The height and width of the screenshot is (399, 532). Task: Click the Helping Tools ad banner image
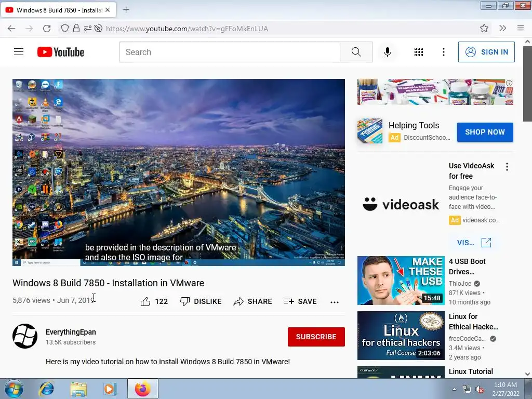tap(435, 92)
